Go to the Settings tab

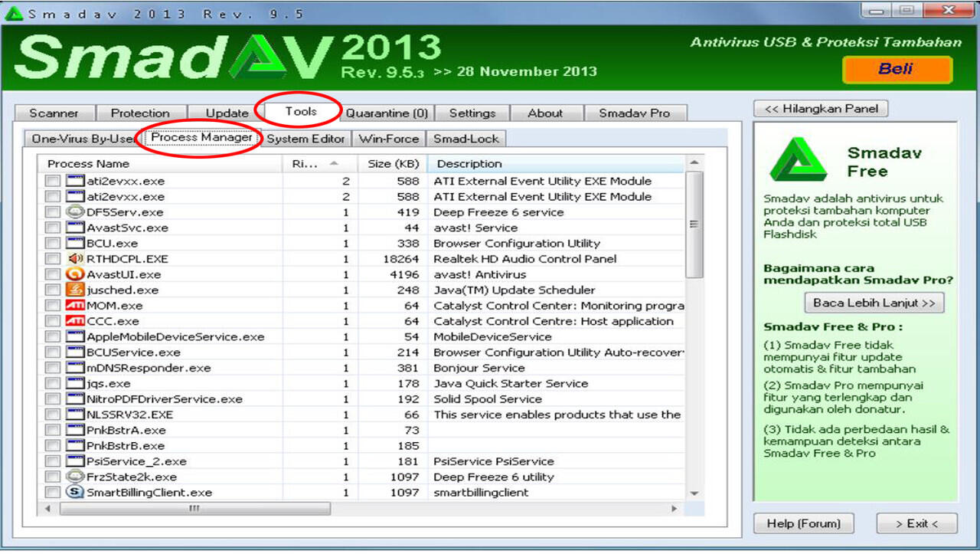pyautogui.click(x=472, y=113)
